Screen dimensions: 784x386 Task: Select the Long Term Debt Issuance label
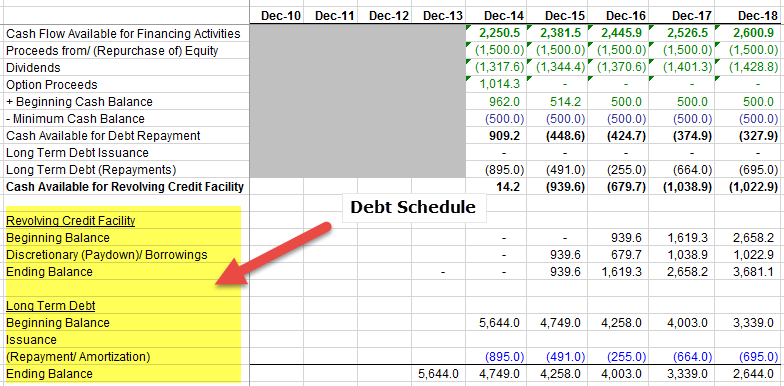[77, 153]
